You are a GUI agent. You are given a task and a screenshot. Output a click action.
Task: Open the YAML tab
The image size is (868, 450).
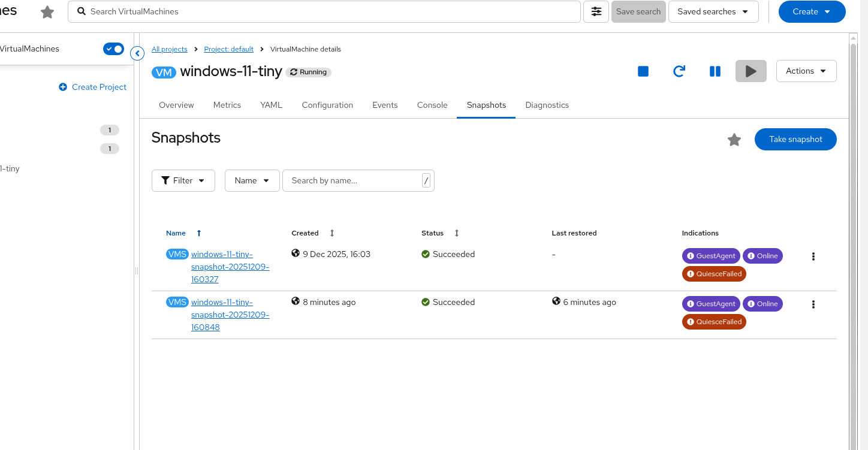pos(271,105)
